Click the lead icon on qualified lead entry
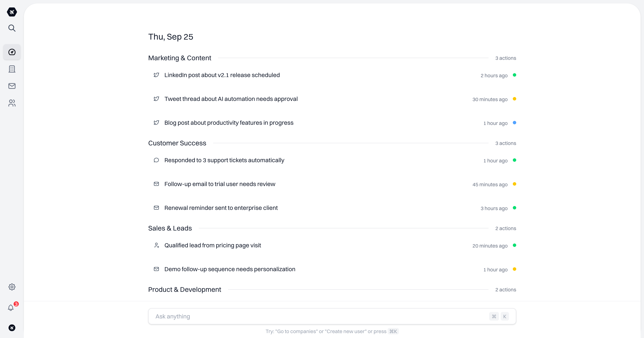The image size is (644, 338). [x=157, y=245]
